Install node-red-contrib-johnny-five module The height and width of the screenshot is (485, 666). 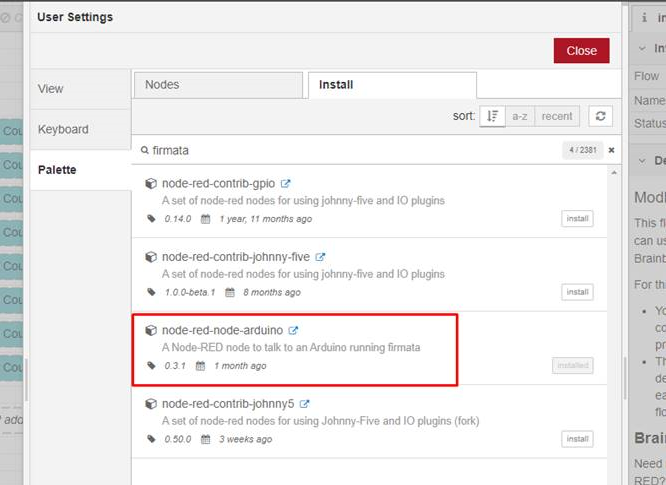pos(576,292)
